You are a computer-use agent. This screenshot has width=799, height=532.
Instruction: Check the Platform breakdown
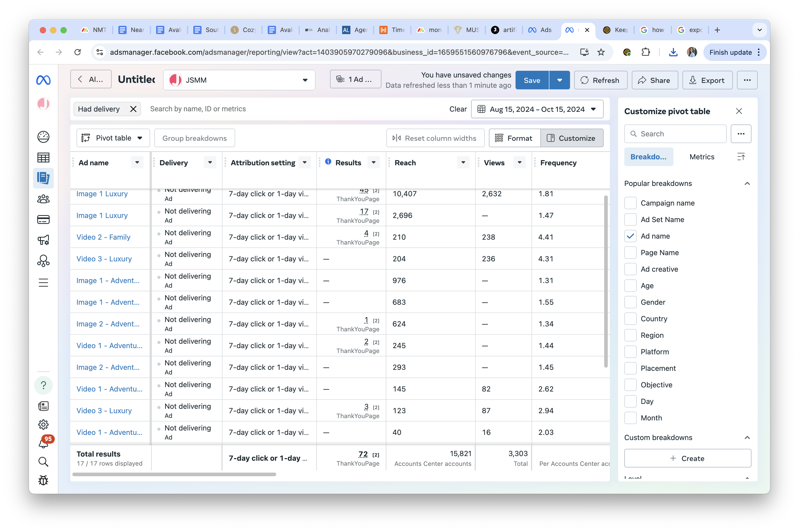tap(630, 352)
